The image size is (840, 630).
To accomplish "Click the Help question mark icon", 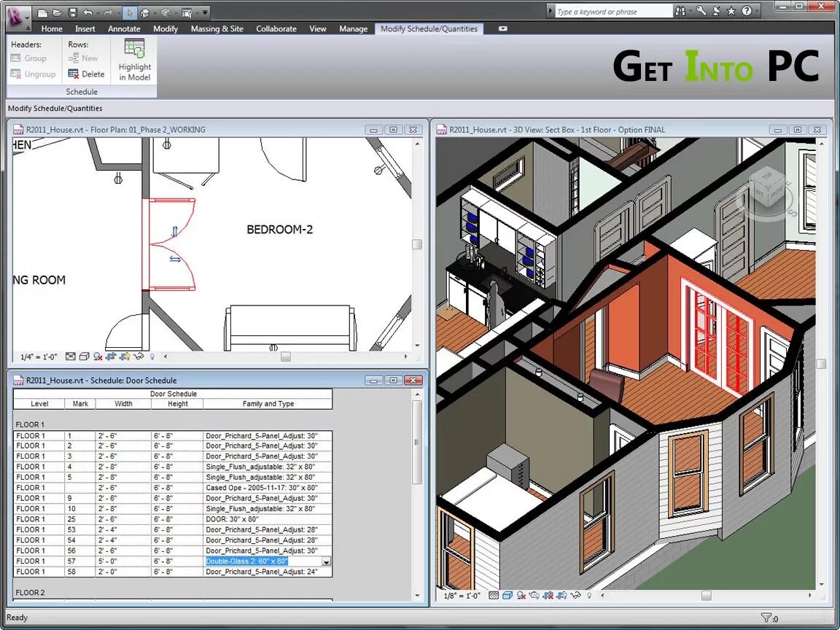I will click(x=747, y=11).
